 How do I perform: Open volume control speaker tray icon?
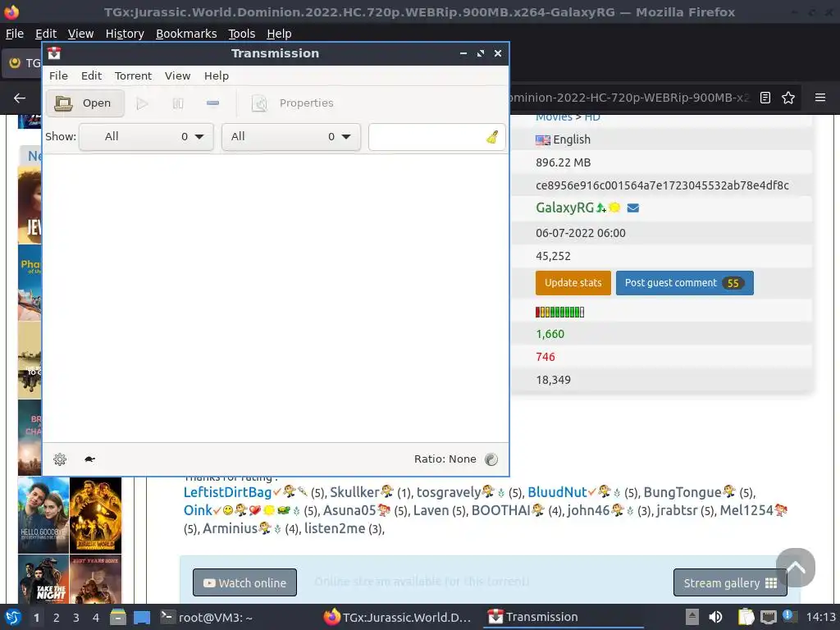pos(715,617)
